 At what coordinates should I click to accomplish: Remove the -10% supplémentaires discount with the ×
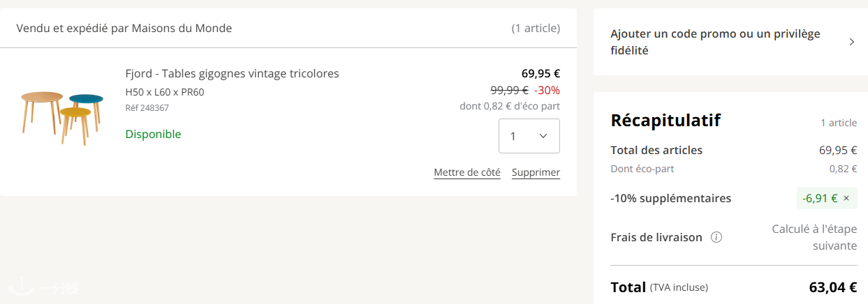point(846,198)
